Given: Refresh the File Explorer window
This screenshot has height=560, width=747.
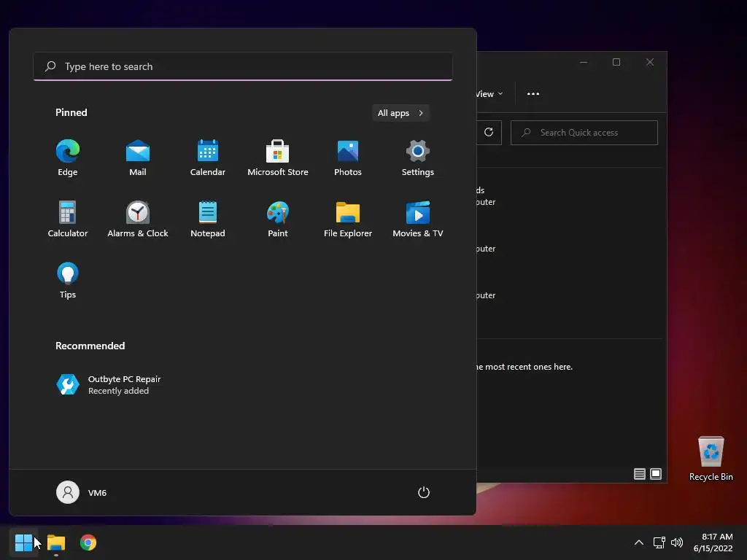Looking at the screenshot, I should point(489,133).
